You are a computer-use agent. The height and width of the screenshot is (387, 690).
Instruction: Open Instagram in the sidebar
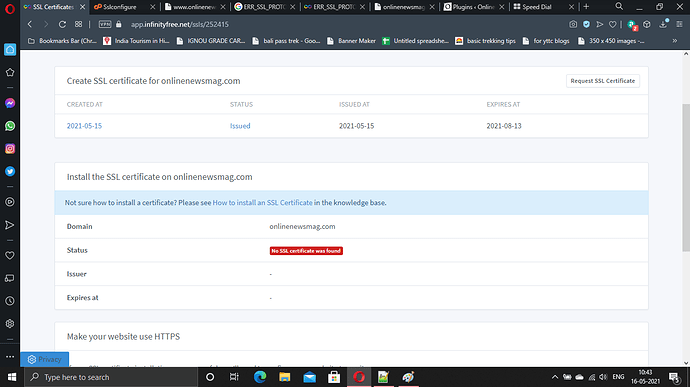pyautogui.click(x=10, y=149)
